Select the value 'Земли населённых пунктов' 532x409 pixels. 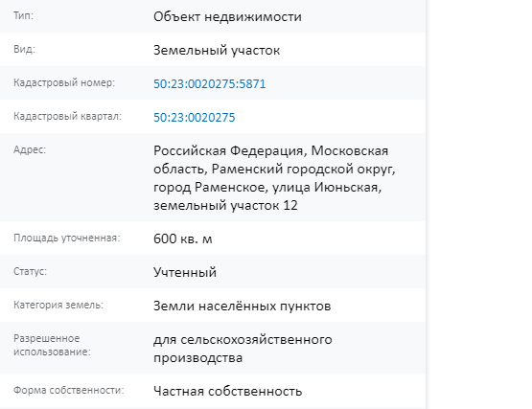click(242, 306)
